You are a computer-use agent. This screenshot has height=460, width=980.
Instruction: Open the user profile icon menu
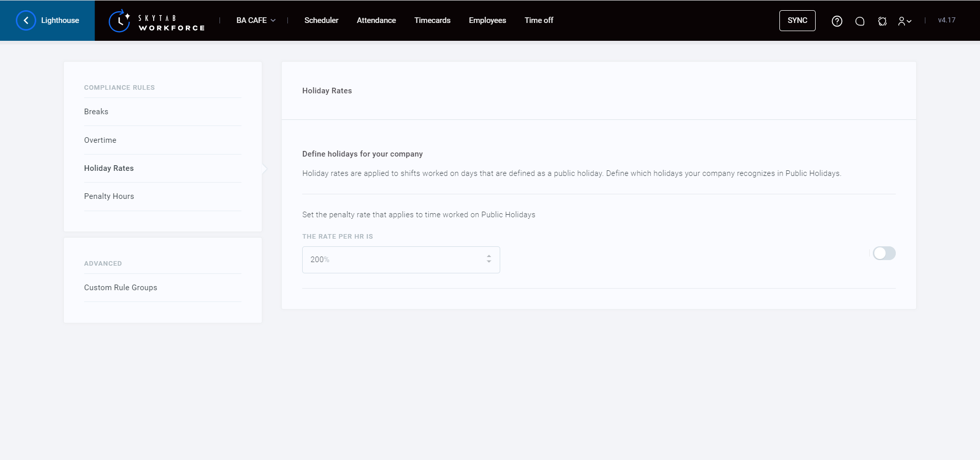pyautogui.click(x=904, y=21)
